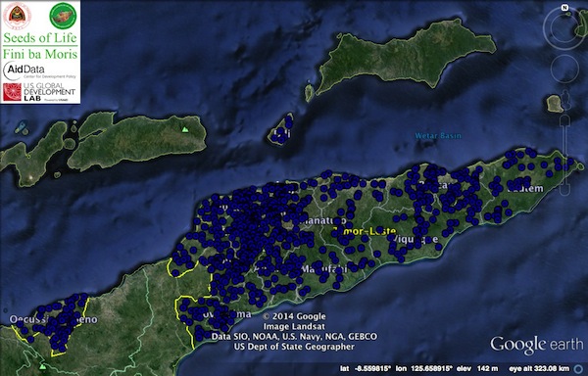Click green mountain marker on western island
This screenshot has width=588, height=376.
[184, 129]
